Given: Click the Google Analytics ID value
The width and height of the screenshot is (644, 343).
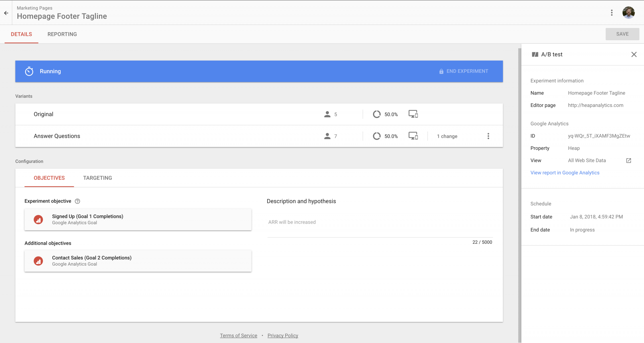Looking at the screenshot, I should [599, 136].
